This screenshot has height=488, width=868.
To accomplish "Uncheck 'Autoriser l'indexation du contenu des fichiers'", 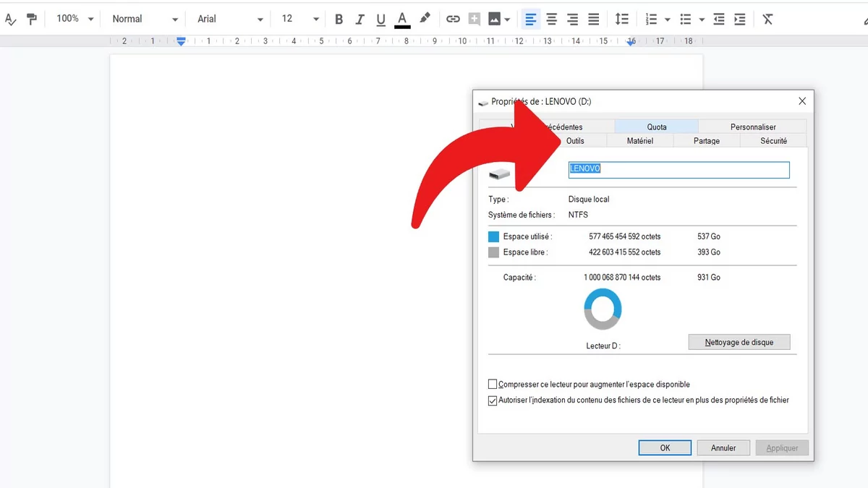I will tap(493, 400).
